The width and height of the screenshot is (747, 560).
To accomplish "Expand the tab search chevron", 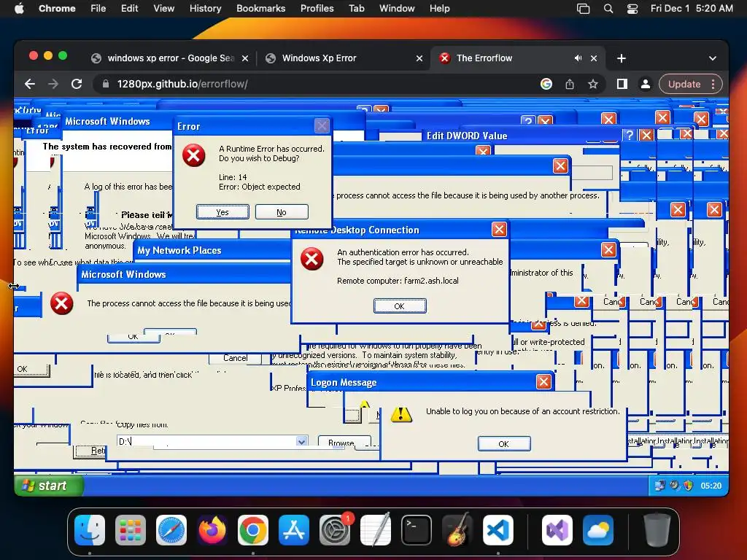I will (x=713, y=58).
